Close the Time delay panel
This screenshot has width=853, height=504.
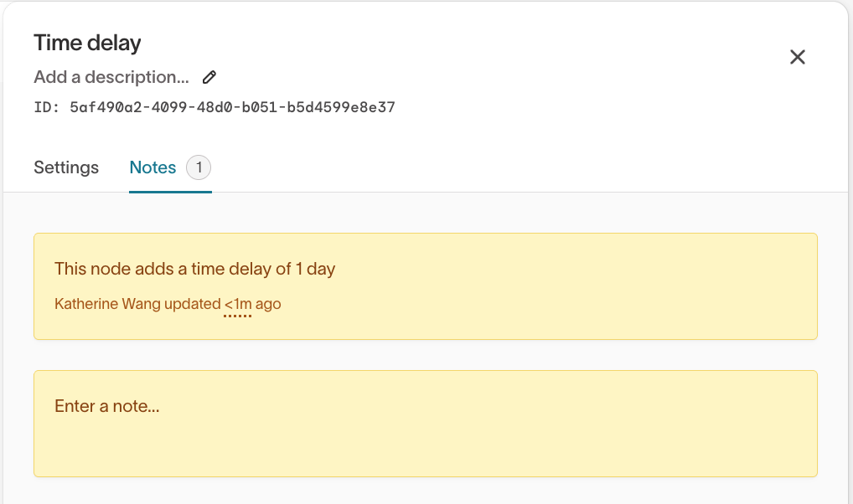pos(797,57)
